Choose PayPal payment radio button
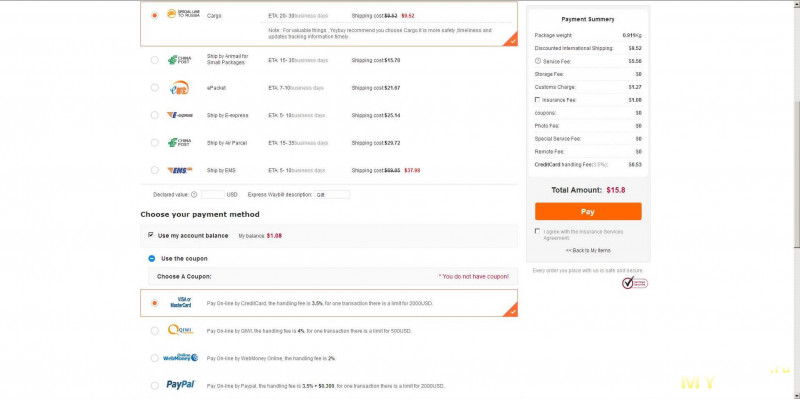The width and height of the screenshot is (800, 399). 155,386
